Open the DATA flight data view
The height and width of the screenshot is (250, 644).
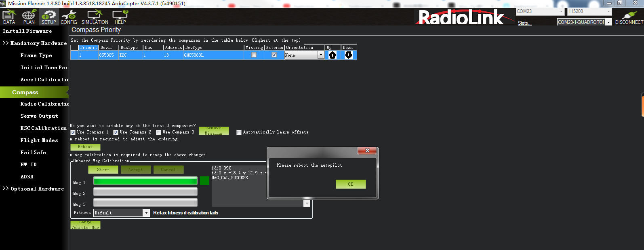coord(9,17)
